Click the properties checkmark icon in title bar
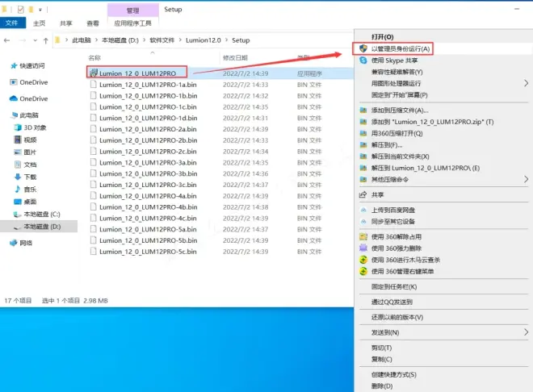The image size is (533, 392). (20, 9)
